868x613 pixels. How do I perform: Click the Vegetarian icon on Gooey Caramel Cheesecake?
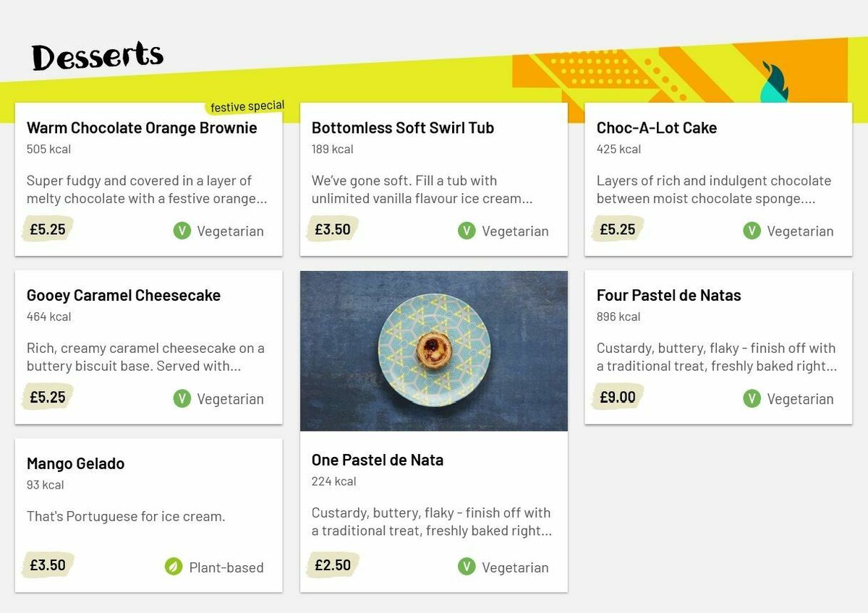click(x=182, y=399)
